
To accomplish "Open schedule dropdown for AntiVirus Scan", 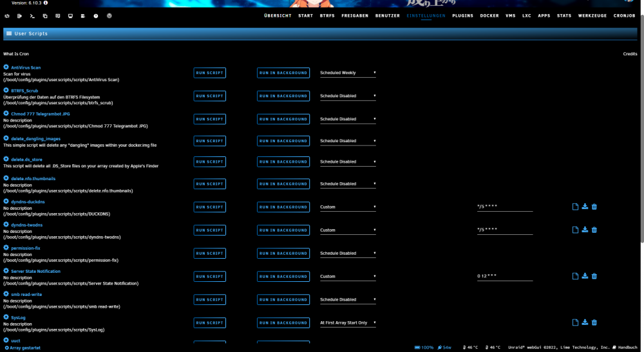I will pos(348,73).
